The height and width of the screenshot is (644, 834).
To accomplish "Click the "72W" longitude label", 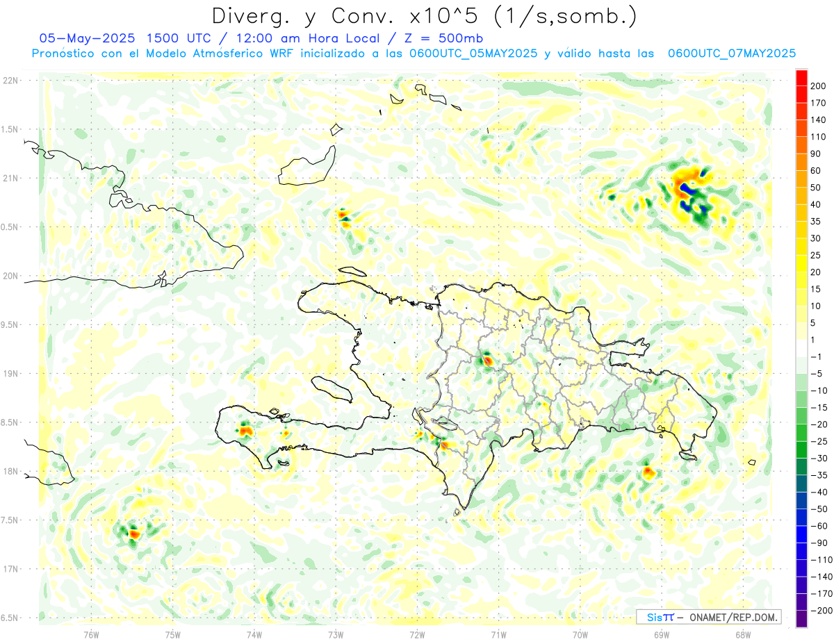I will coord(417,634).
